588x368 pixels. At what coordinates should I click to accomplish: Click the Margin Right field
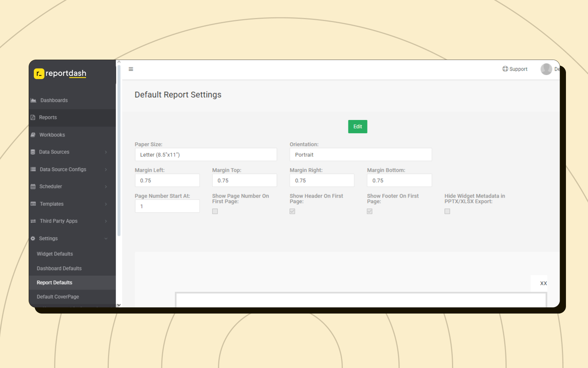pyautogui.click(x=322, y=180)
